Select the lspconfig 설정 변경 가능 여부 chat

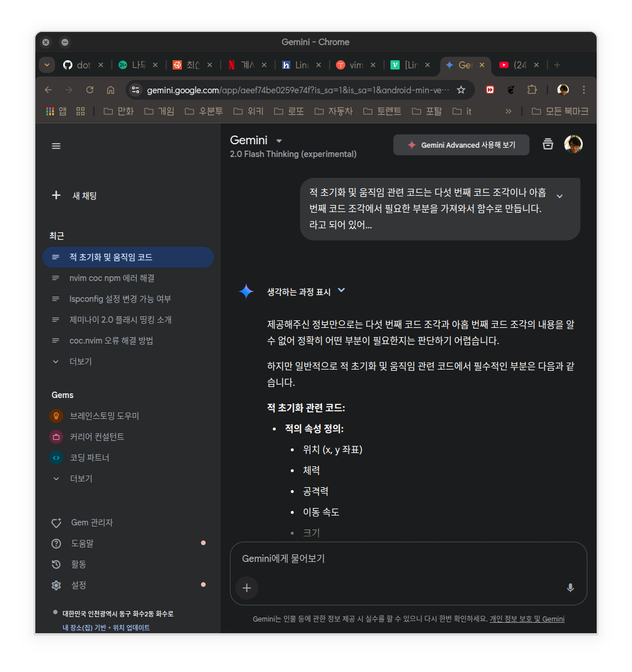click(127, 299)
